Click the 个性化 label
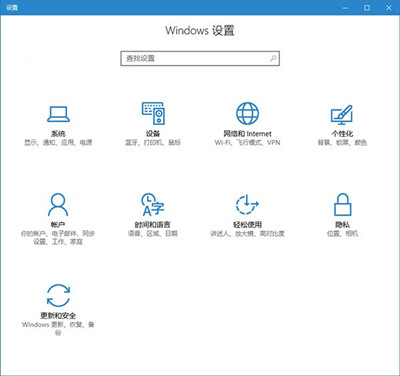 coord(342,134)
